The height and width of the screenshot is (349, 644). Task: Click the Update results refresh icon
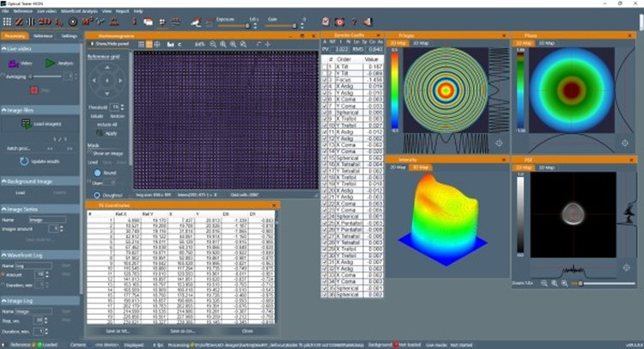coord(24,161)
